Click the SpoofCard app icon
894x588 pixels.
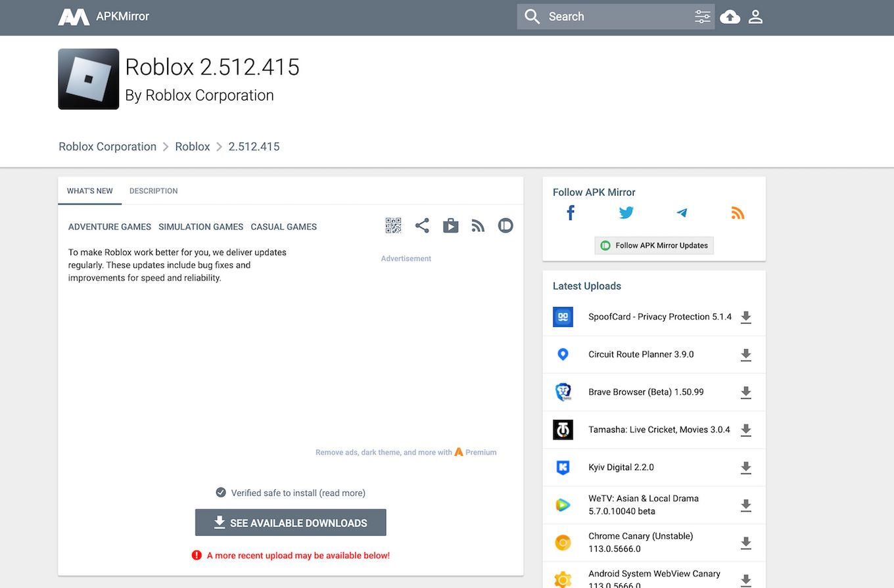coord(563,317)
